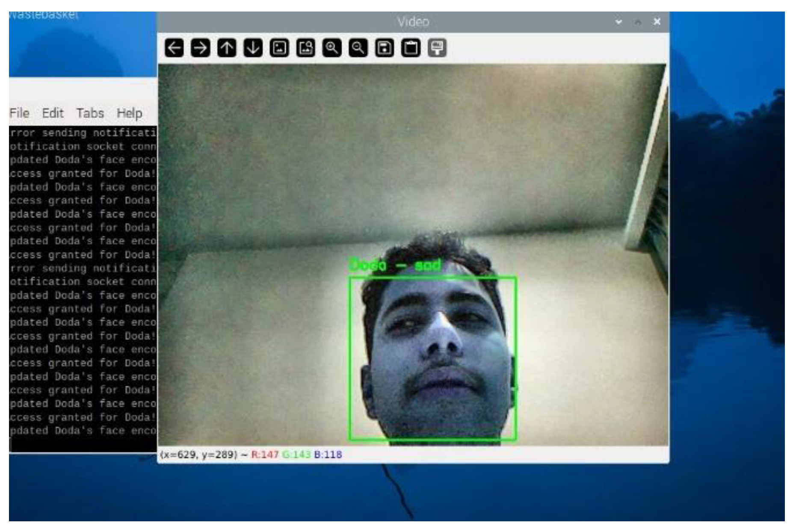The width and height of the screenshot is (793, 532).
Task: Zoom in using the magnifier plus icon
Action: [332, 48]
